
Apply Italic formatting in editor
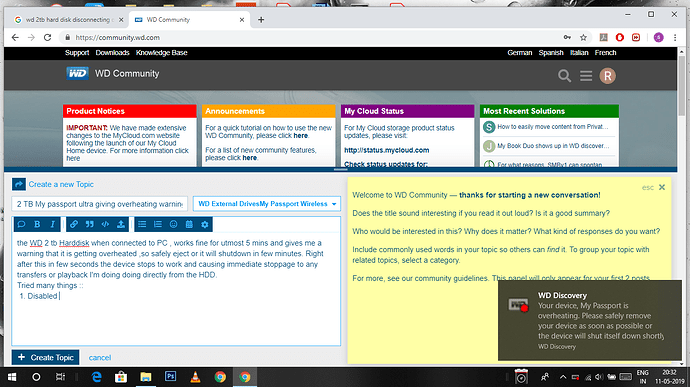click(52, 225)
